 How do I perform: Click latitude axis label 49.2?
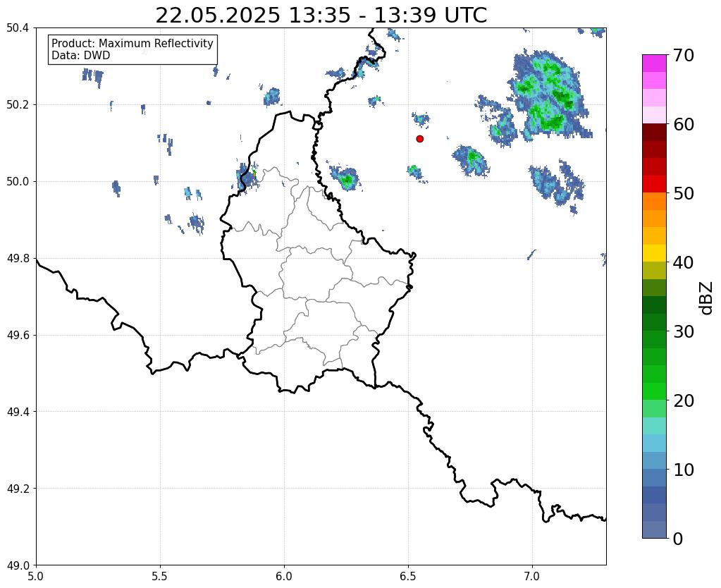(18, 489)
